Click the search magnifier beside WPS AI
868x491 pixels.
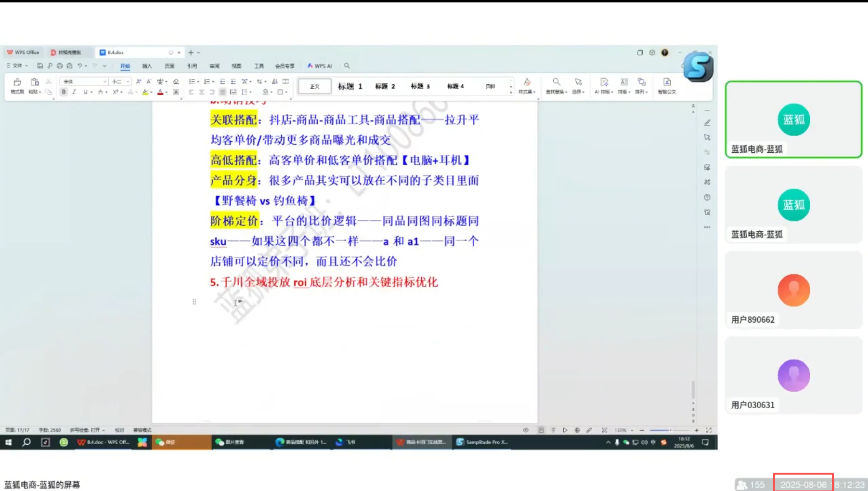347,66
